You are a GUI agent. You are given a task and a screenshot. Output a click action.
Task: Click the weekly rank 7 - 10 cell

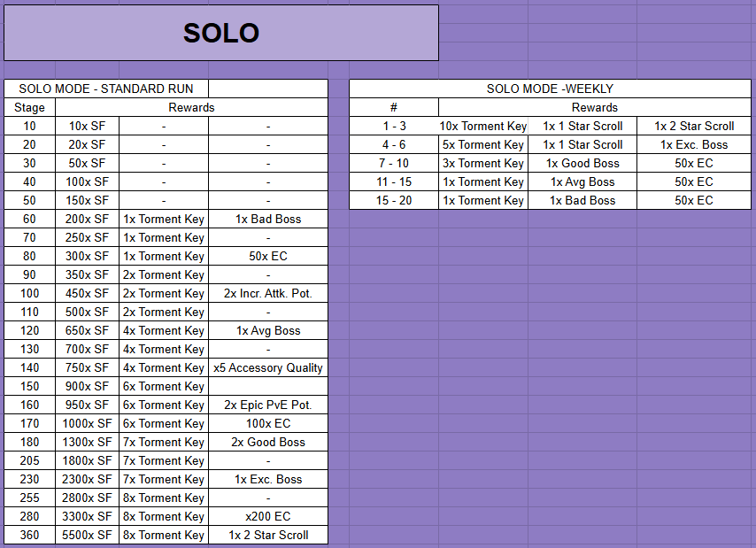394,163
